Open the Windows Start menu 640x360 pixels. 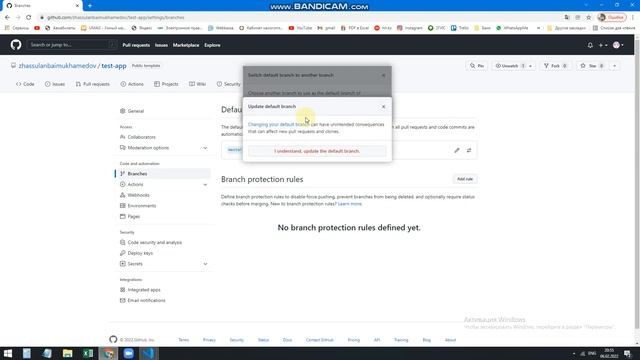click(x=7, y=353)
